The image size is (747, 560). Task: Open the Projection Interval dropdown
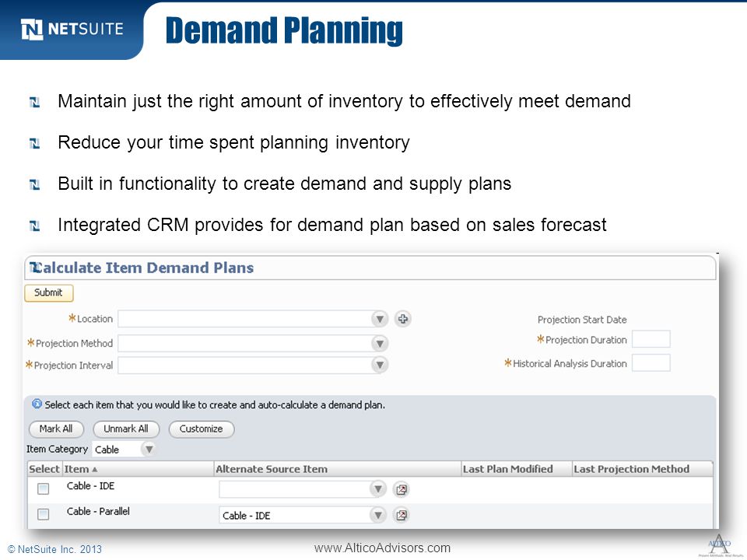380,366
